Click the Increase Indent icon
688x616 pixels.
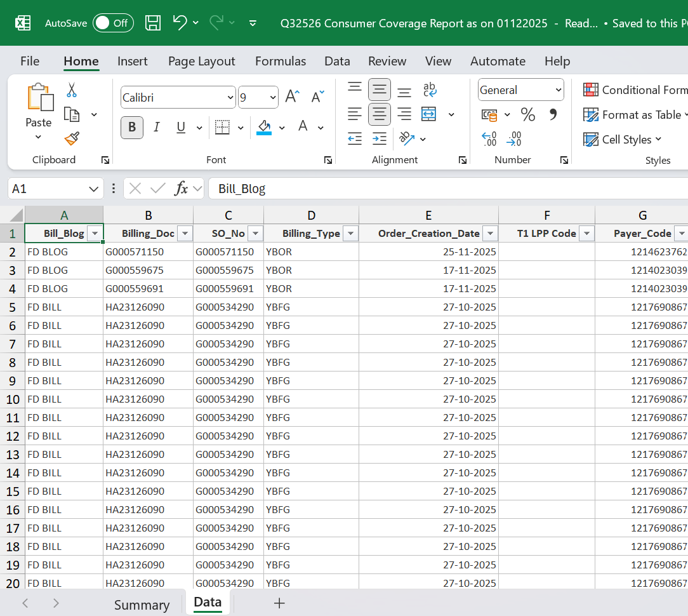pos(380,138)
